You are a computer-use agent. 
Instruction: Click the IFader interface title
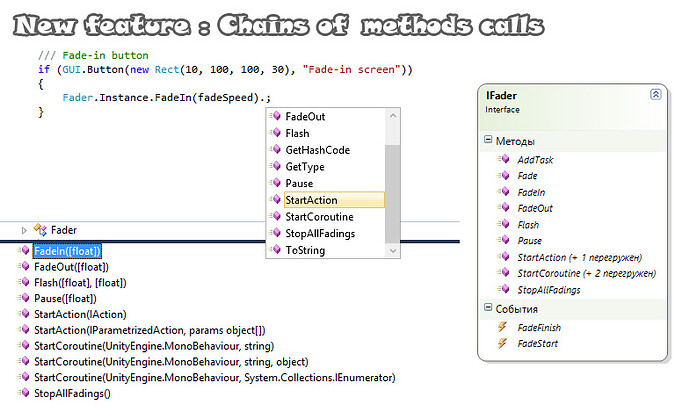click(x=501, y=96)
